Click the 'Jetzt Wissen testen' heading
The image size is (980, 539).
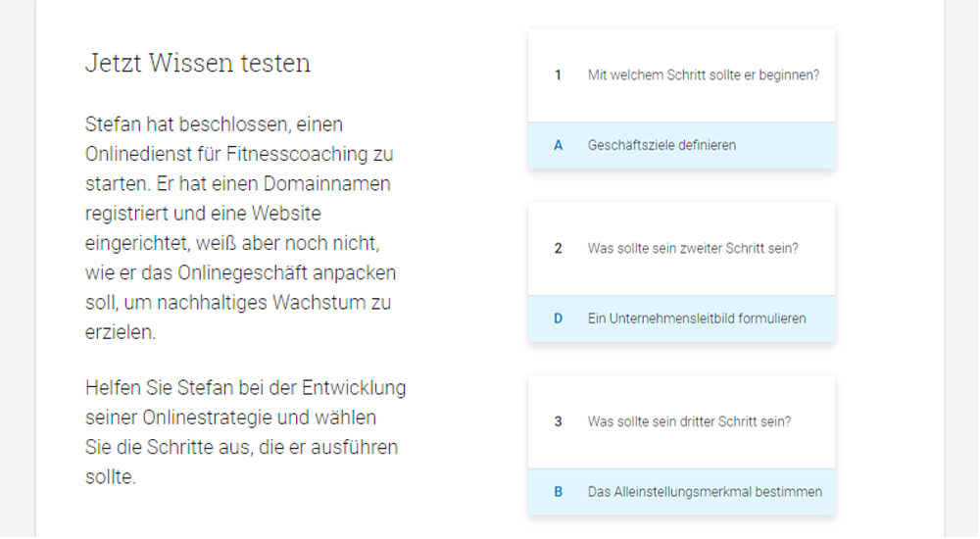198,64
